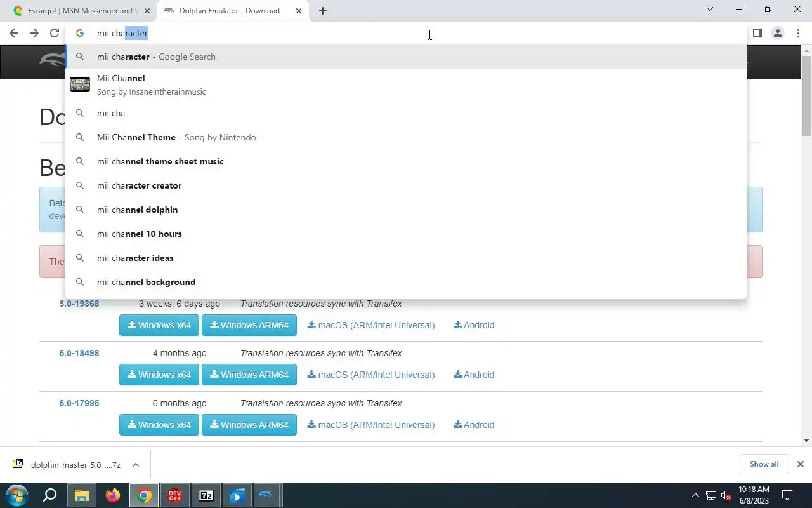Viewport: 812px width, 508px height.
Task: Open the 5.0-19368 version link
Action: click(x=79, y=304)
